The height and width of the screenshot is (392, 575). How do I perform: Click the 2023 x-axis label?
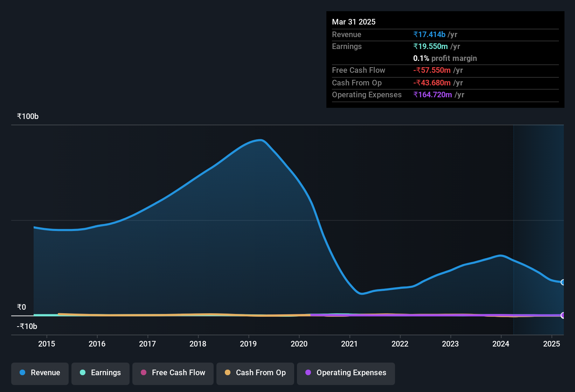tap(450, 344)
